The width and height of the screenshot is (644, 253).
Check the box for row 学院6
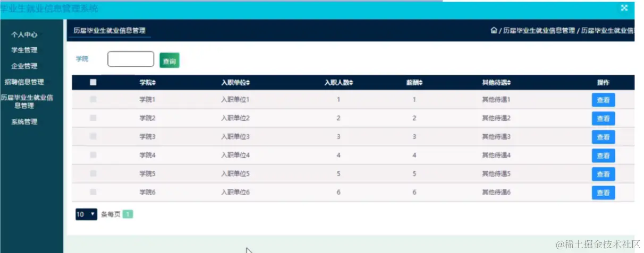click(93, 192)
